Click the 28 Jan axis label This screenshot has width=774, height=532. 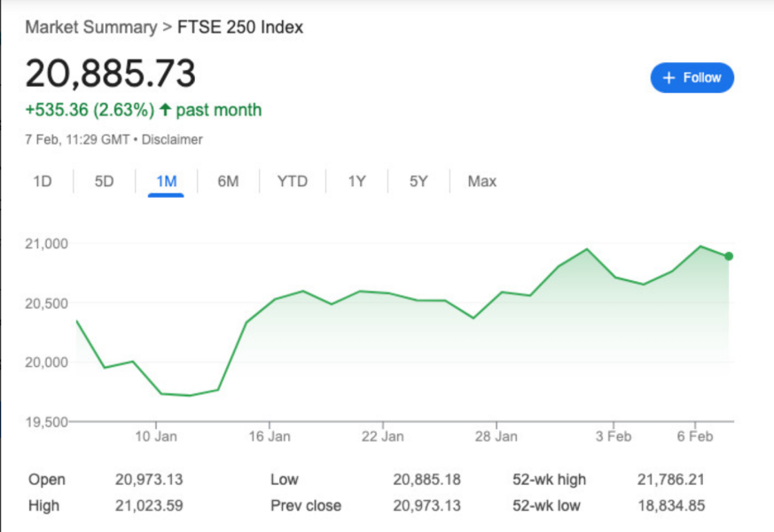496,436
